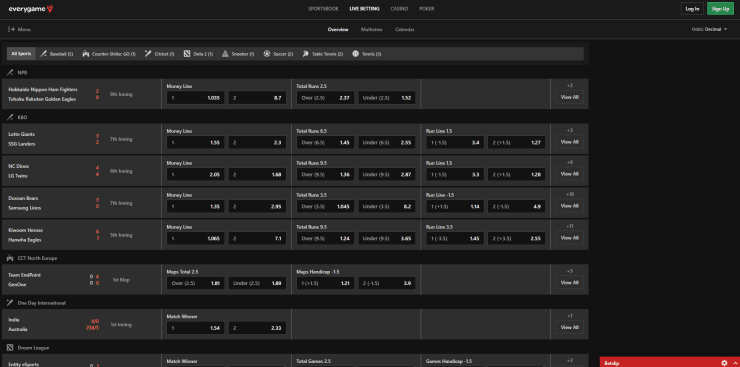Image resolution: width=740 pixels, height=367 pixels.
Task: Pick Run Line 2 (+3.5) at 2.55
Action: [x=517, y=238]
